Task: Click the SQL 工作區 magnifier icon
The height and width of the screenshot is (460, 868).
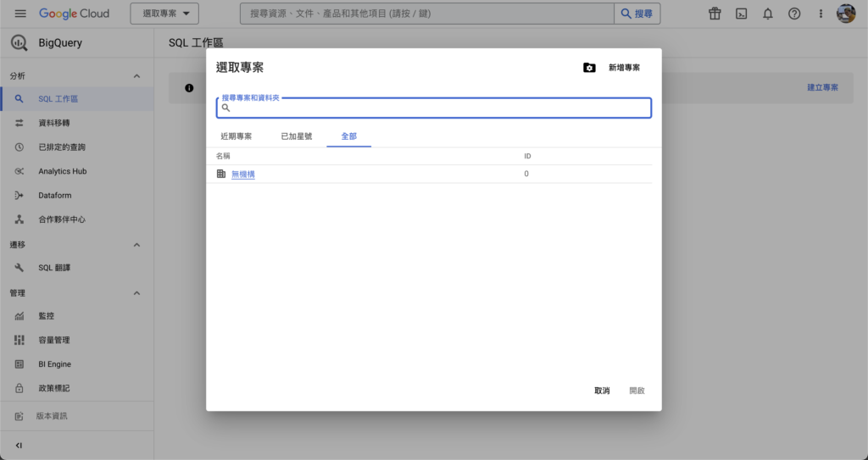Action: pos(19,98)
